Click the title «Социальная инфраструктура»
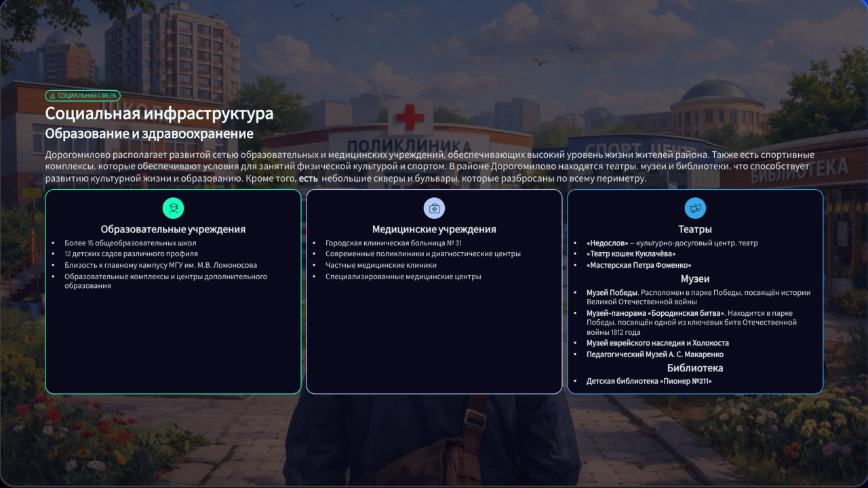 coord(159,113)
